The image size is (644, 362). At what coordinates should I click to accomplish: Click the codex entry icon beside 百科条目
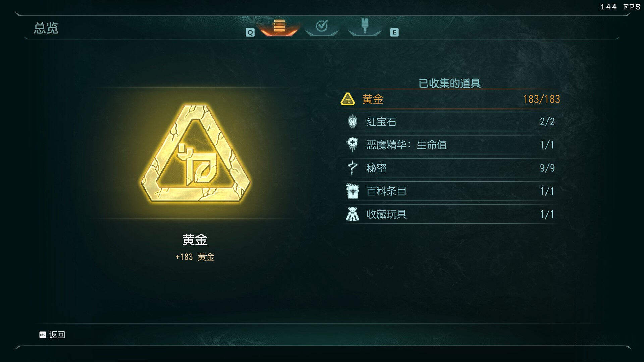point(352,191)
